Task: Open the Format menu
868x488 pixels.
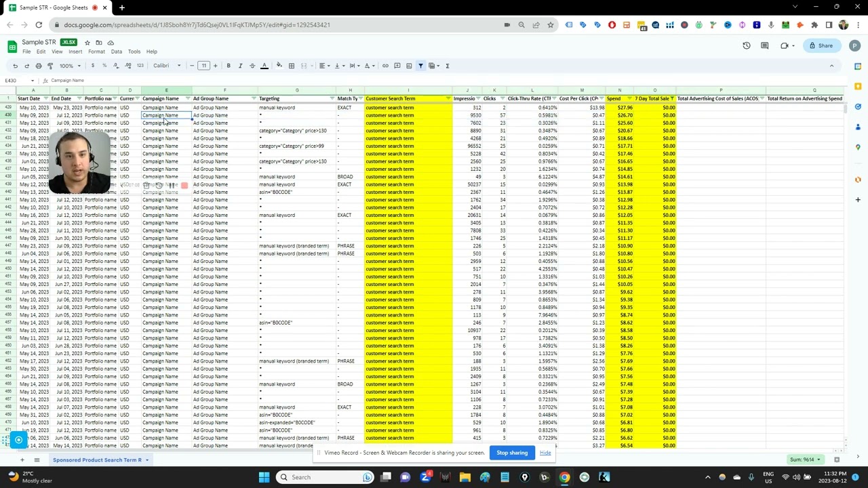Action: tap(96, 52)
